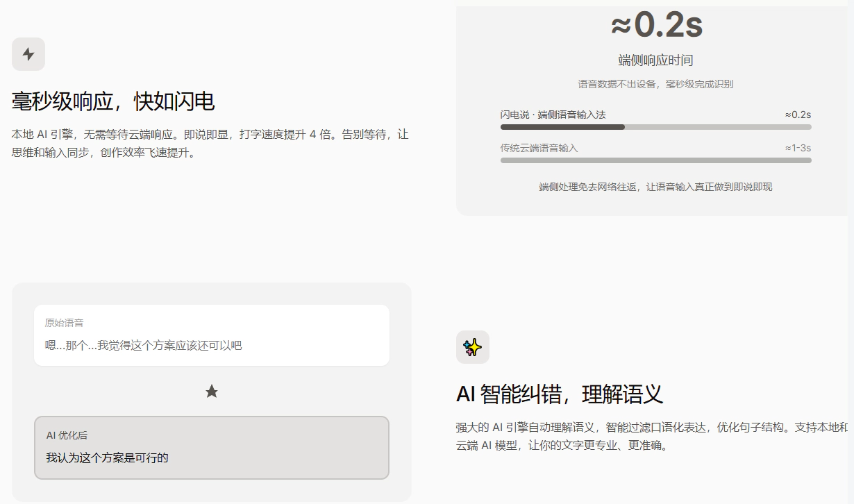Click the caption 端侧处理免去网络往返
The image size is (854, 504).
coord(655,187)
